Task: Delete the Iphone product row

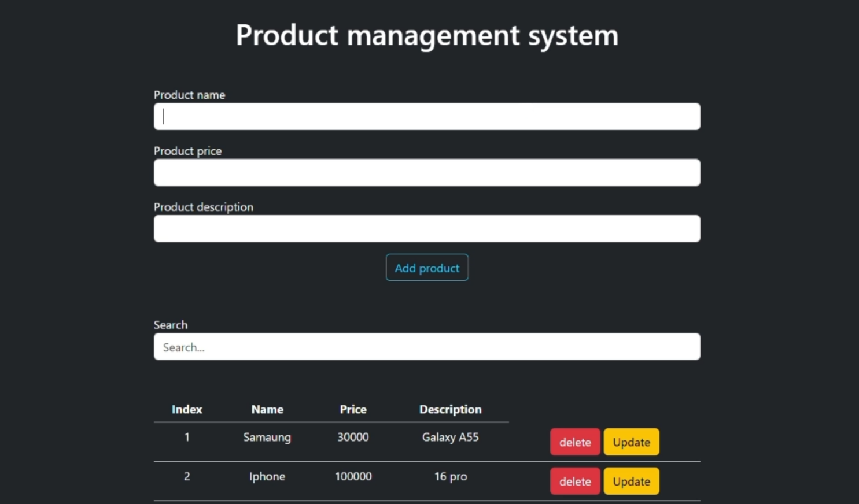Action: click(x=574, y=481)
